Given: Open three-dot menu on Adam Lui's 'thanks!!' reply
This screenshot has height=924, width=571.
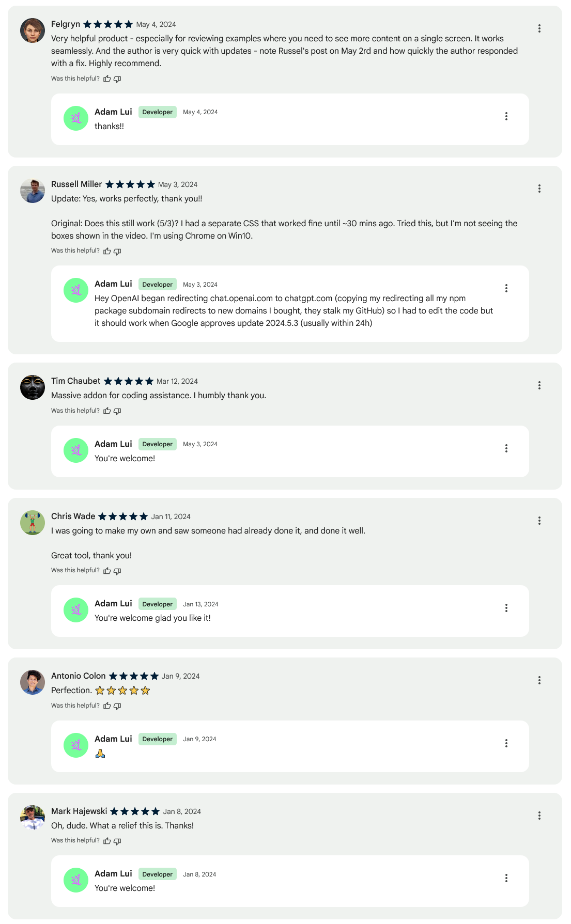Looking at the screenshot, I should click(x=506, y=116).
